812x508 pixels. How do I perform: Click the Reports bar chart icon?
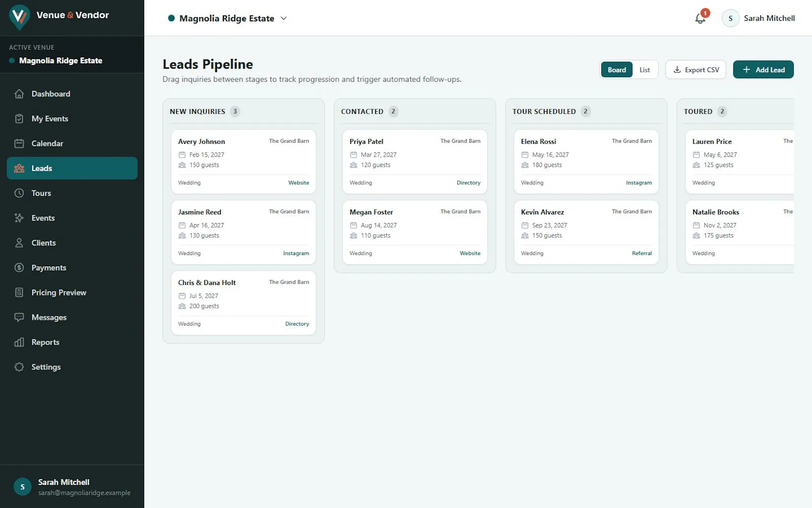point(19,343)
